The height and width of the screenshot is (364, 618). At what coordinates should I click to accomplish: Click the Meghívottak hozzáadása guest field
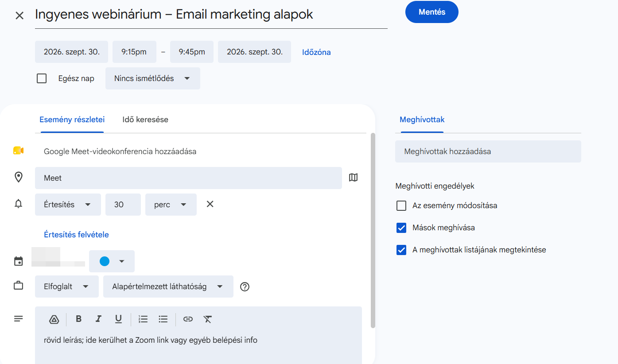point(488,151)
